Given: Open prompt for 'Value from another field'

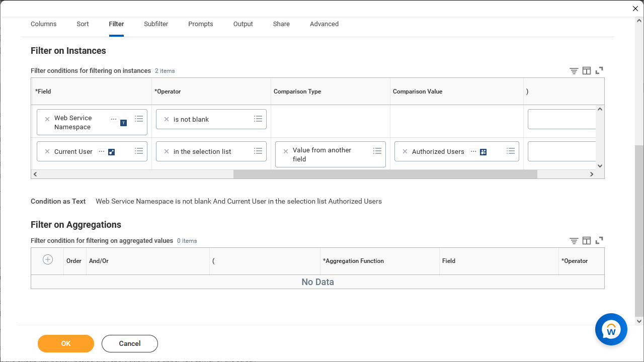Looking at the screenshot, I should click(x=377, y=150).
